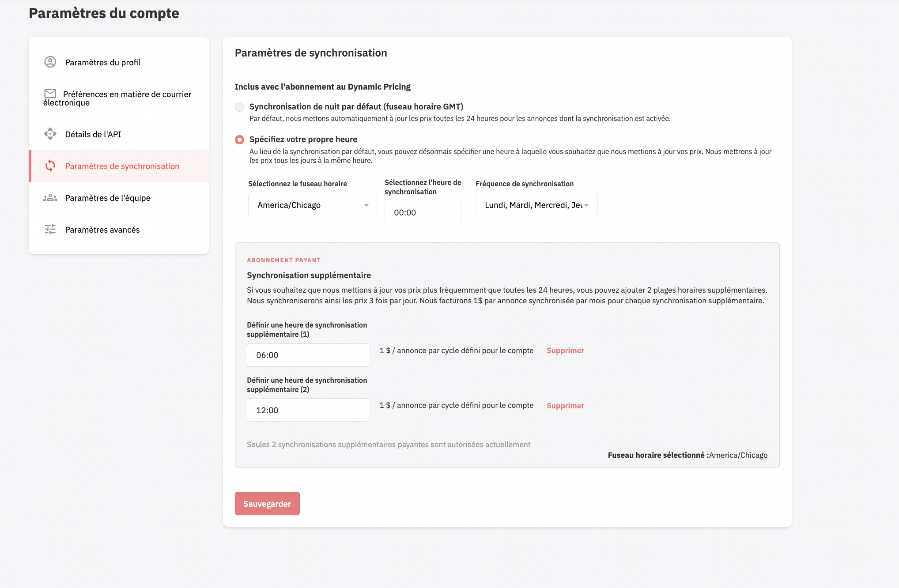
Task: Click the 00:00 sync time field
Action: 423,212
